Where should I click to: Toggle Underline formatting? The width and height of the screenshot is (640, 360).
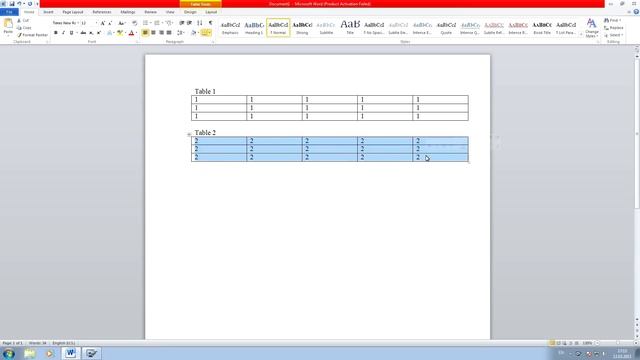pos(71,33)
